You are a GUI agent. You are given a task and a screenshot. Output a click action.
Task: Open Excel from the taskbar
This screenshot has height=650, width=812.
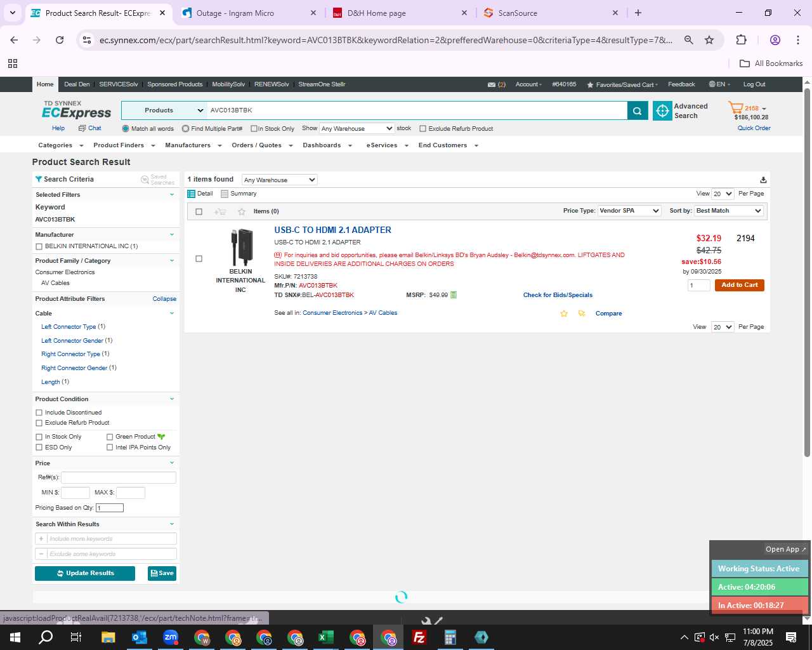pyautogui.click(x=326, y=637)
